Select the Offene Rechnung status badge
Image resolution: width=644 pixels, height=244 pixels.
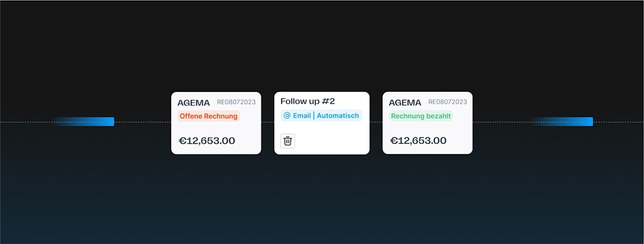[x=209, y=116]
